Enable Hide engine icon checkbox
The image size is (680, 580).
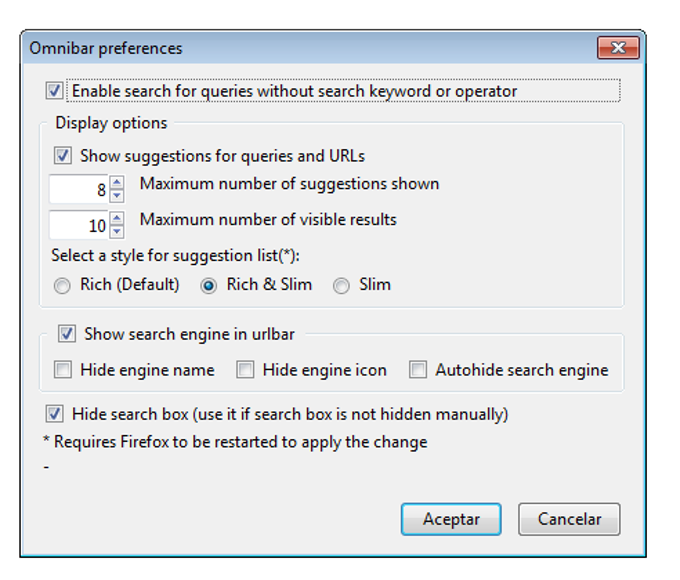tap(245, 370)
